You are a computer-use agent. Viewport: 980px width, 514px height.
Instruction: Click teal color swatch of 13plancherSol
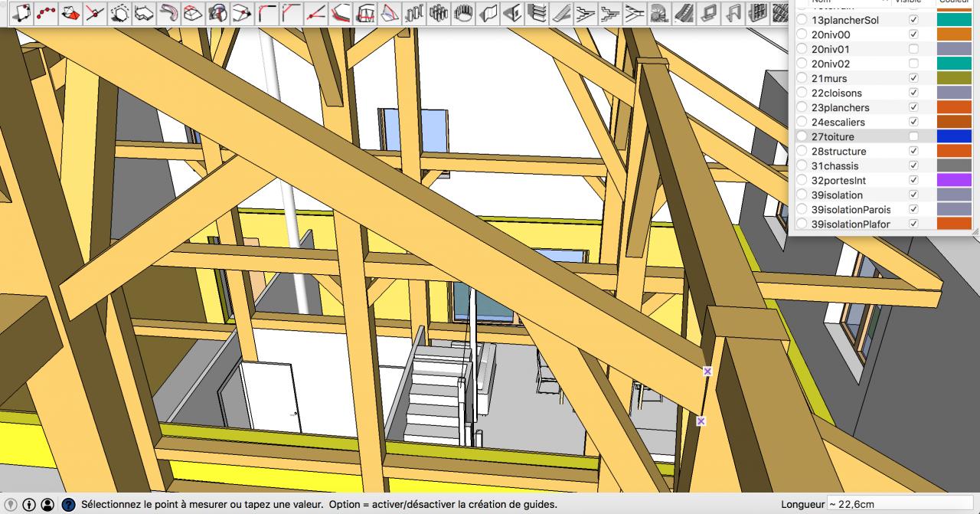click(954, 20)
